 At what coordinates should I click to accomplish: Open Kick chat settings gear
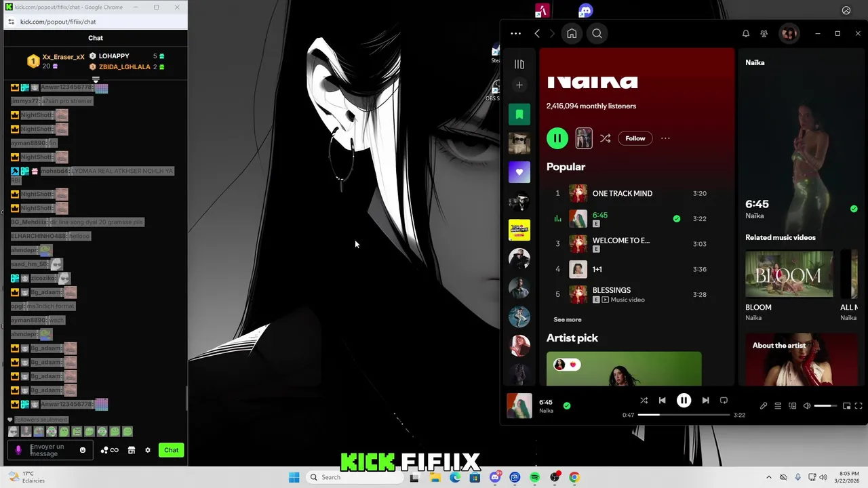148,450
